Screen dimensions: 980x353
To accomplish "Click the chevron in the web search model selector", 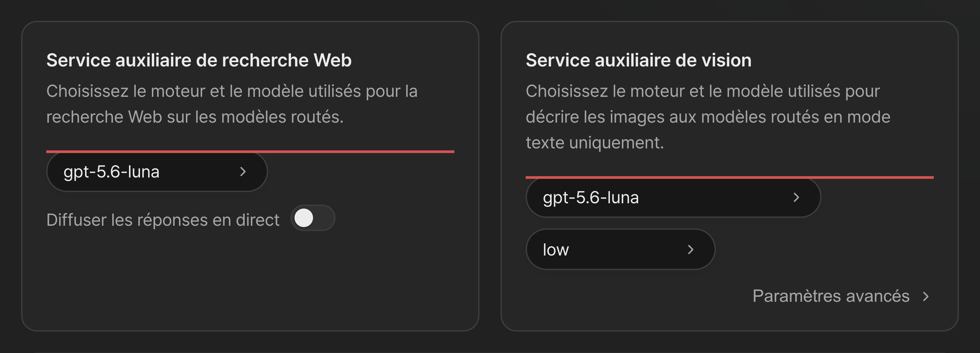I will [243, 172].
